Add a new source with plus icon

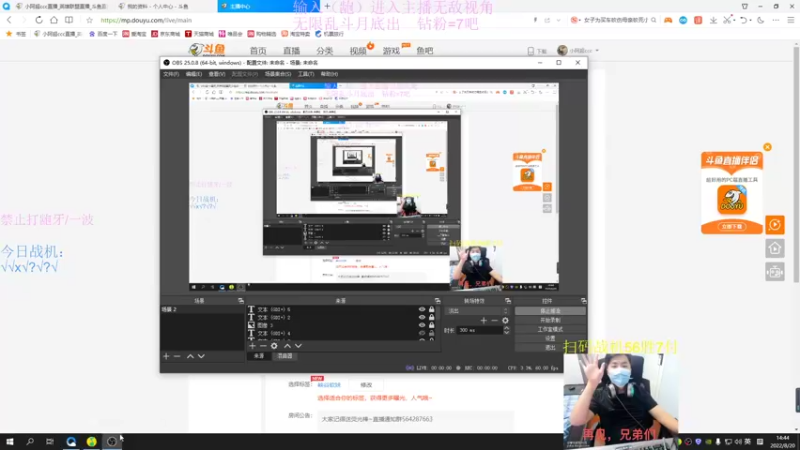(252, 346)
